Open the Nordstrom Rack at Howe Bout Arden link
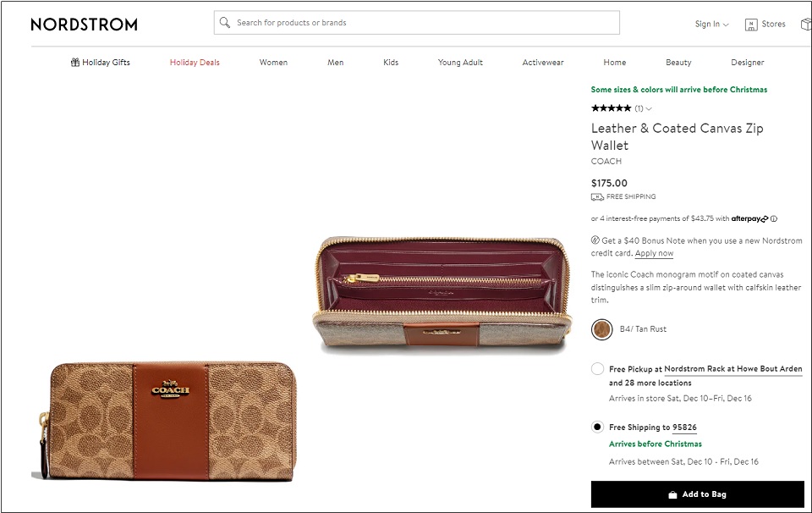The width and height of the screenshot is (812, 513). tap(733, 369)
